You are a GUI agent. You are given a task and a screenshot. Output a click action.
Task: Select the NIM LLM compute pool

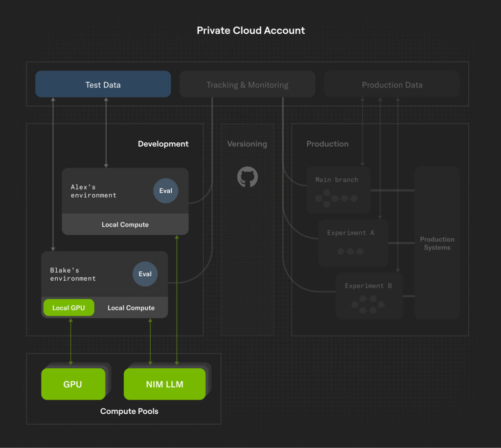click(164, 384)
